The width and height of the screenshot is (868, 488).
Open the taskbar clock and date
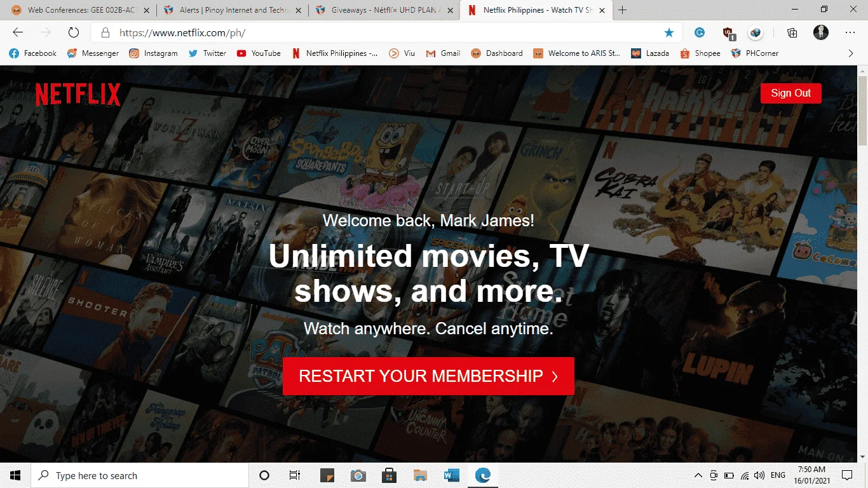[812, 475]
